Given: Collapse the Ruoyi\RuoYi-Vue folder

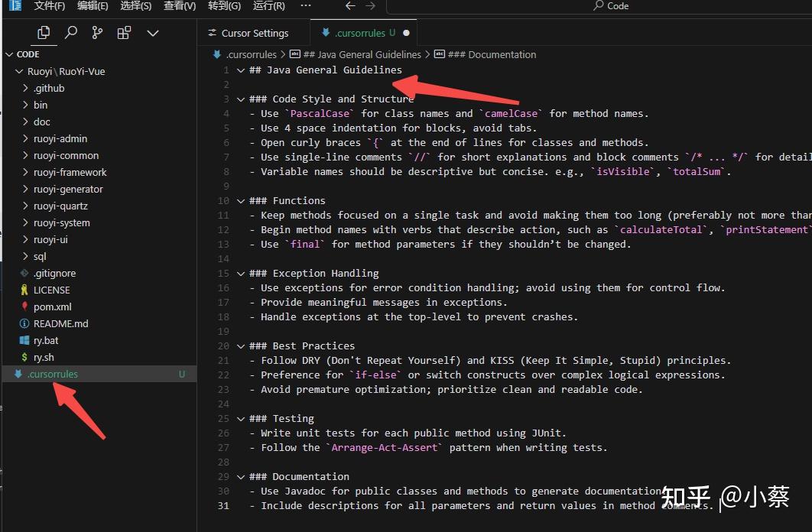Looking at the screenshot, I should tap(19, 71).
